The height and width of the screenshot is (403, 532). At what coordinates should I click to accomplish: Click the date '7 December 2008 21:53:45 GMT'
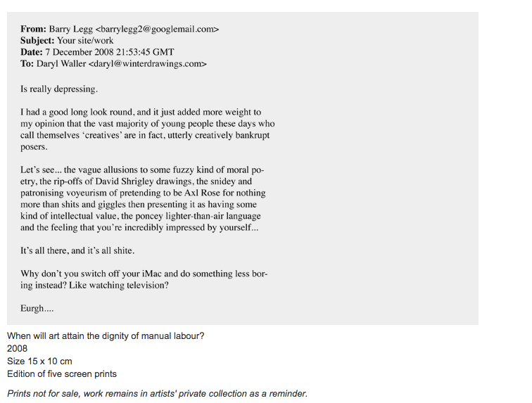pyautogui.click(x=110, y=52)
